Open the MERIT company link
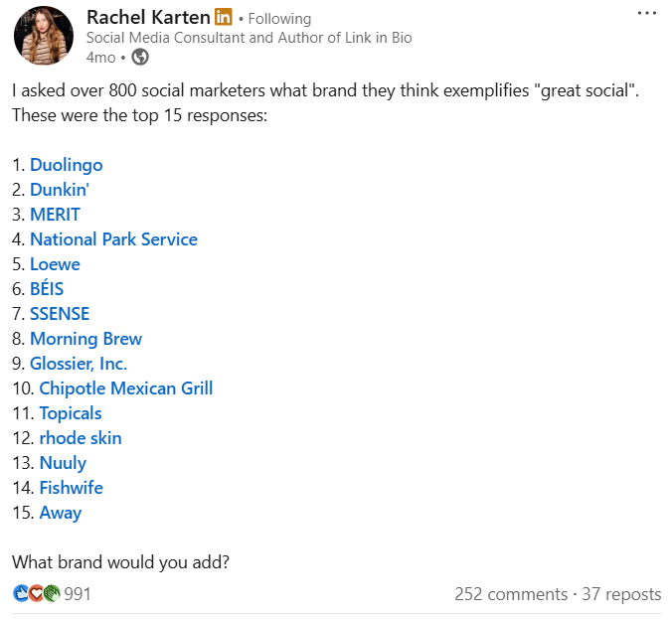 point(55,215)
